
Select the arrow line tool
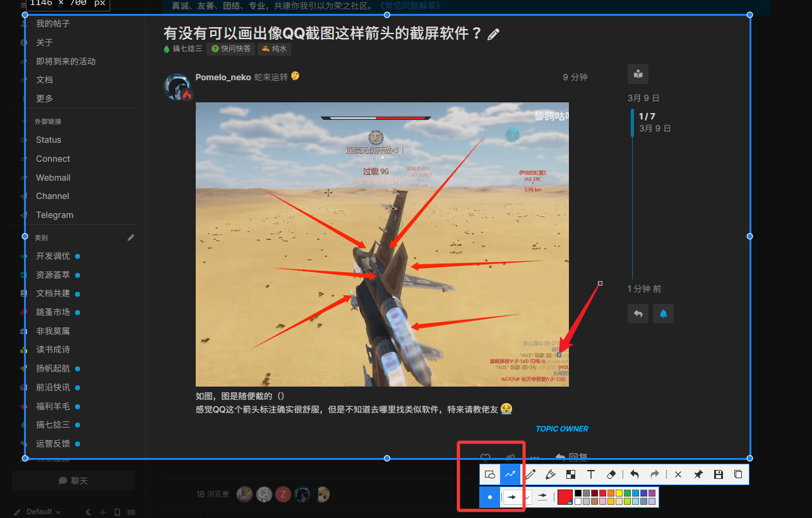(x=510, y=474)
